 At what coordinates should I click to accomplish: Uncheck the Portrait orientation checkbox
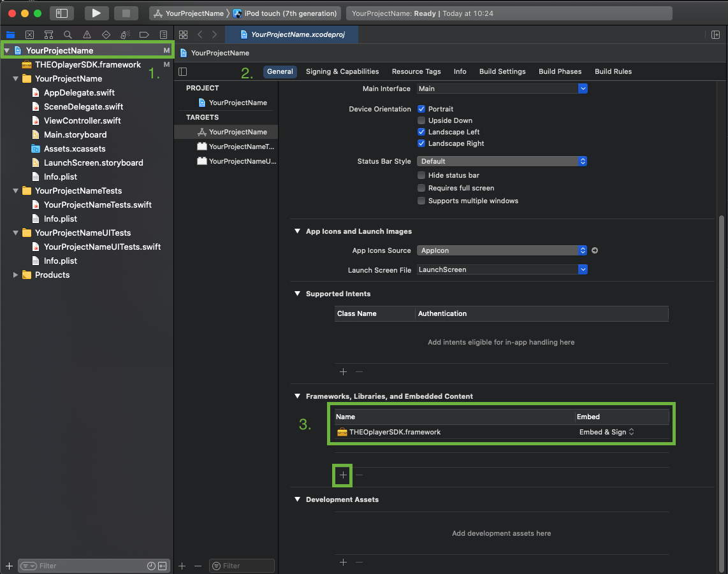click(x=421, y=109)
